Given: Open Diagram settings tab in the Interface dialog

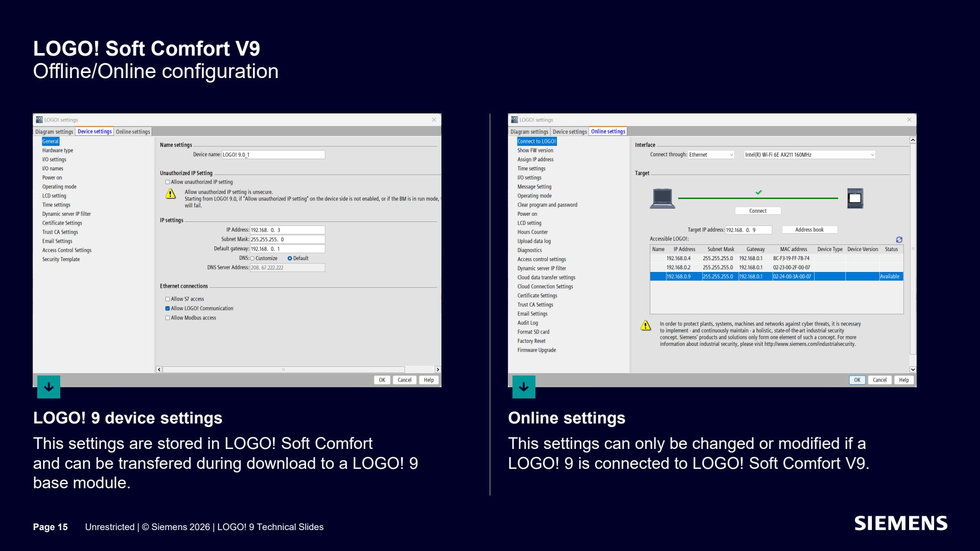Looking at the screenshot, I should coord(529,132).
